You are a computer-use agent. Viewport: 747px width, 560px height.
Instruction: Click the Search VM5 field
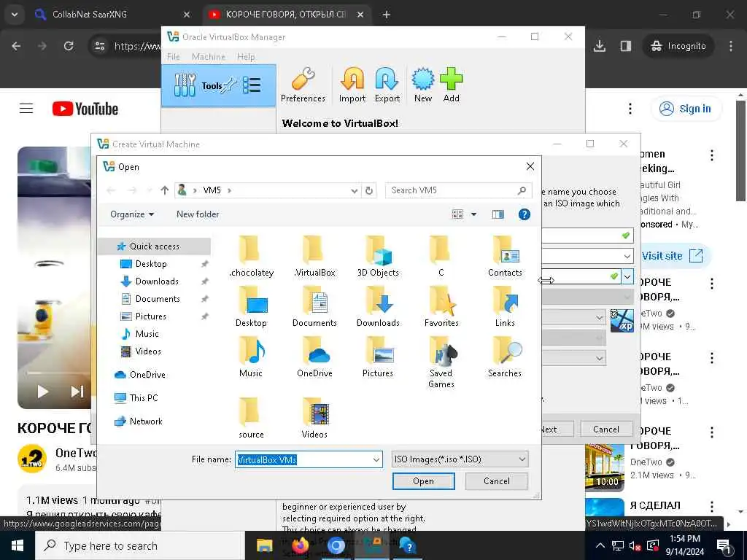(x=458, y=190)
